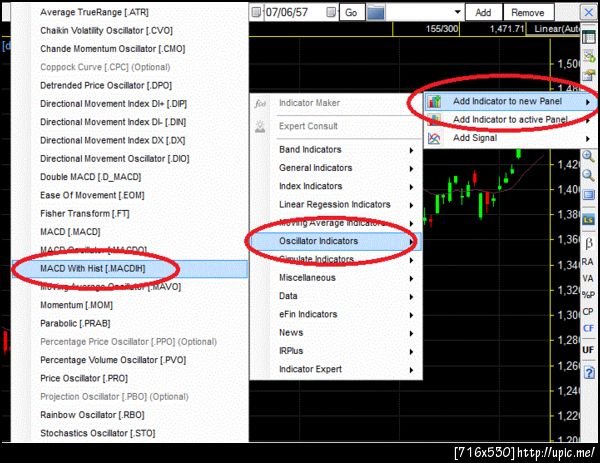Click the zoom in magnifier icon
600x463 pixels.
(x=588, y=156)
